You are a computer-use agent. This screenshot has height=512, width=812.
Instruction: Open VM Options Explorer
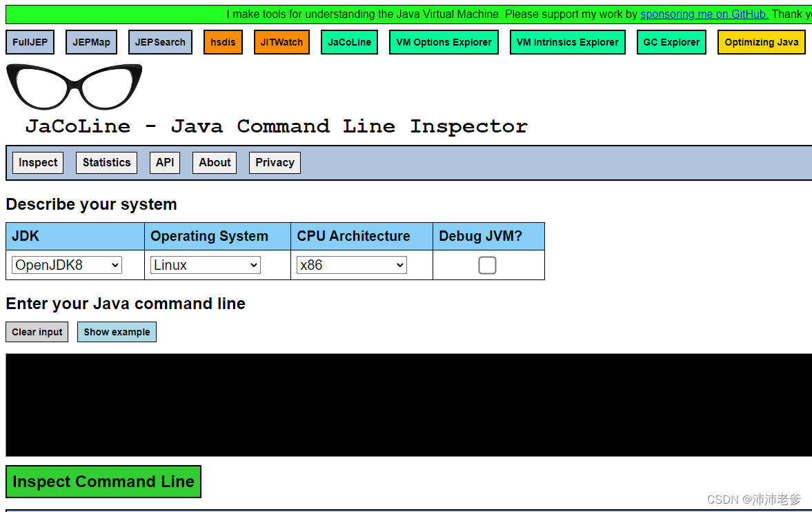444,42
